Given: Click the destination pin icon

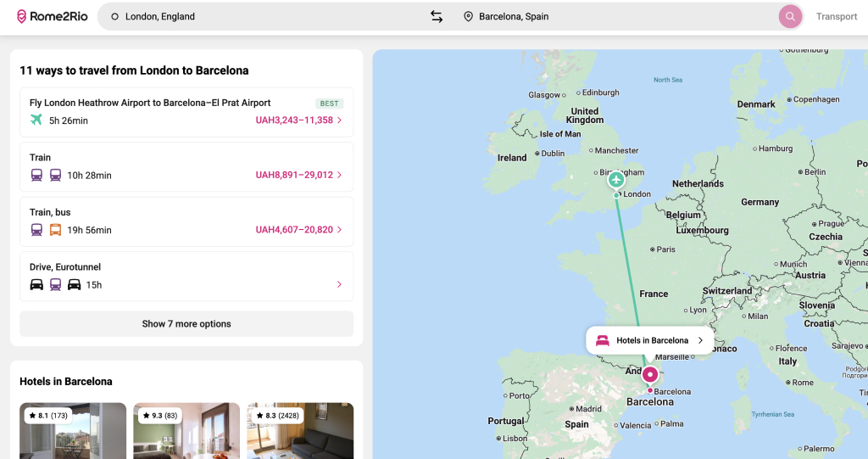Looking at the screenshot, I should click(x=468, y=17).
